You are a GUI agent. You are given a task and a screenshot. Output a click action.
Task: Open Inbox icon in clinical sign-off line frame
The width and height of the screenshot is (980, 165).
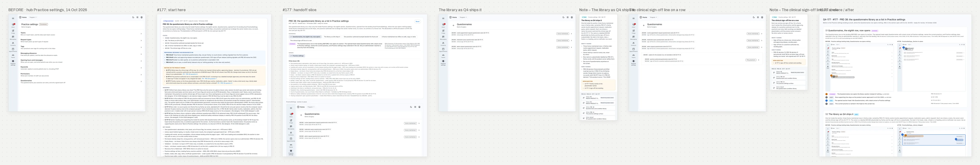click(x=633, y=25)
